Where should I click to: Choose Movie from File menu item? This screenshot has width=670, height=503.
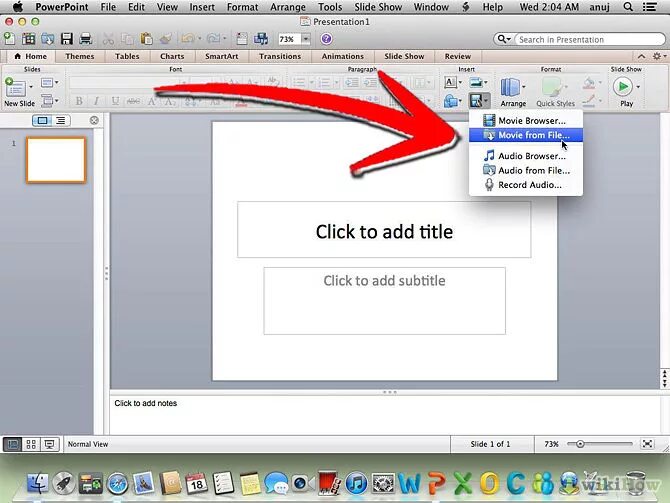tap(526, 135)
